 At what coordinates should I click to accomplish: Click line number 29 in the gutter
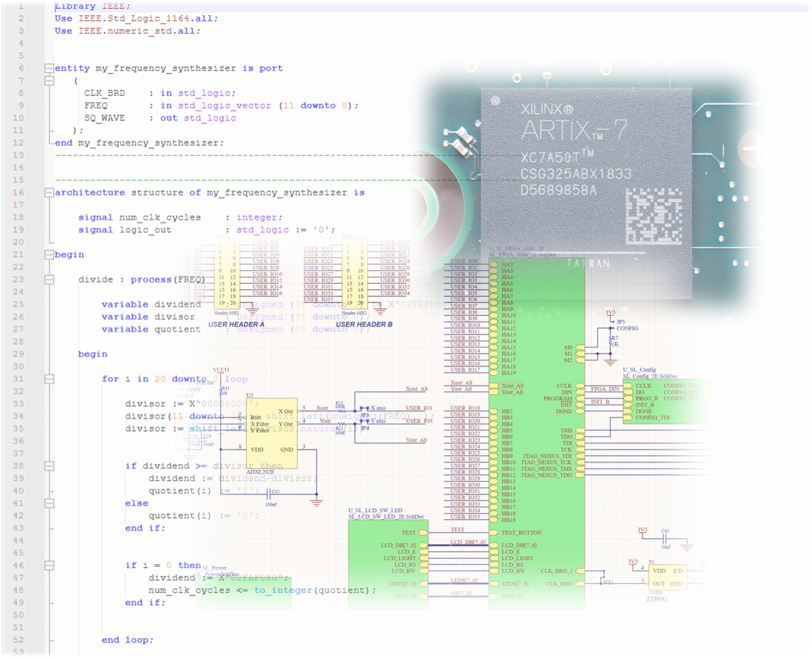pos(18,354)
